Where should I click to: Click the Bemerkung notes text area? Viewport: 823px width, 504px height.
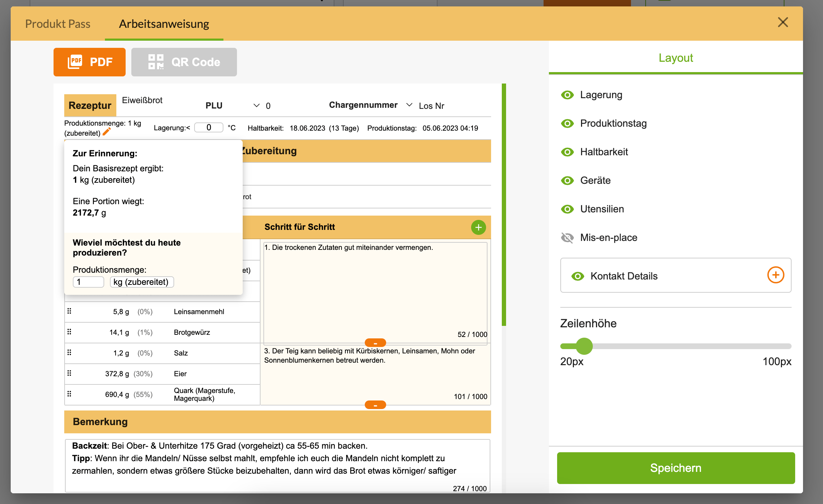pyautogui.click(x=278, y=466)
